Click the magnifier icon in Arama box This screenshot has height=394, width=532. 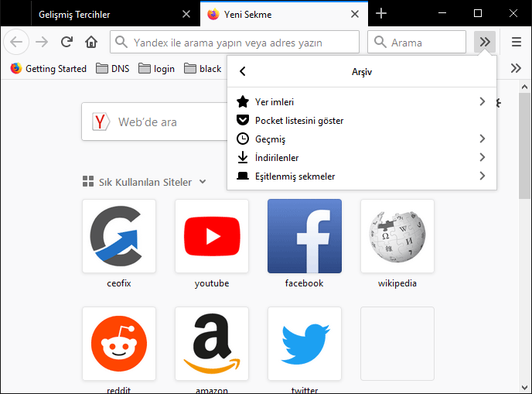tap(380, 42)
